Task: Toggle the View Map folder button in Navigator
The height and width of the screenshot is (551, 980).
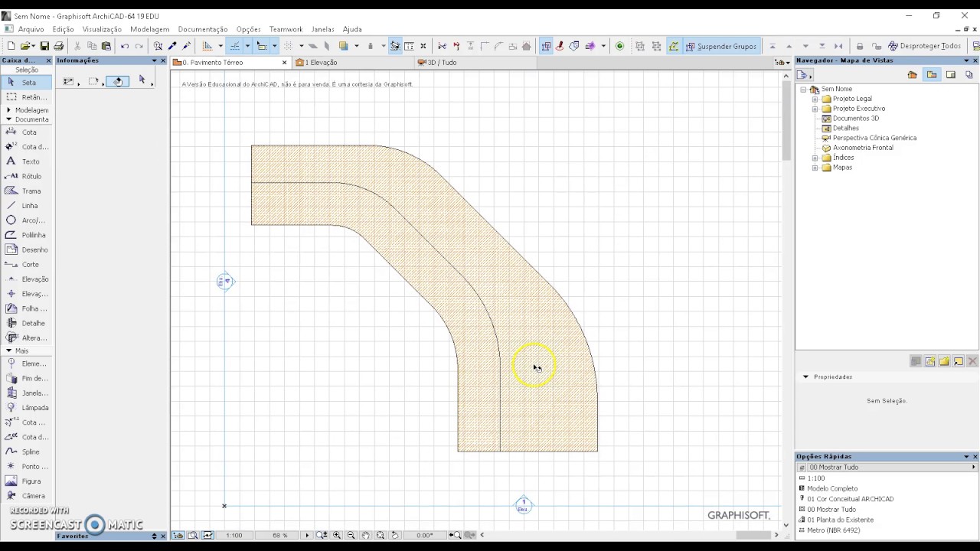Action: (932, 75)
